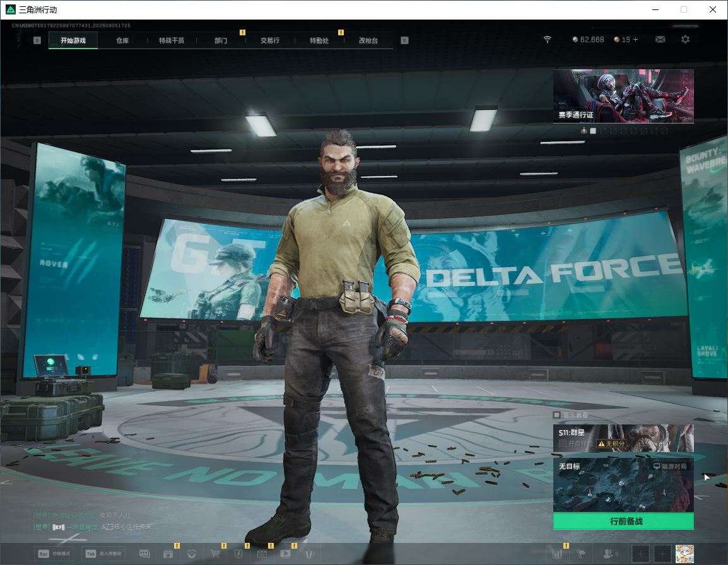Screen dimensions: 728x565
Task: Check the network signal wifi icon
Action: click(x=548, y=40)
